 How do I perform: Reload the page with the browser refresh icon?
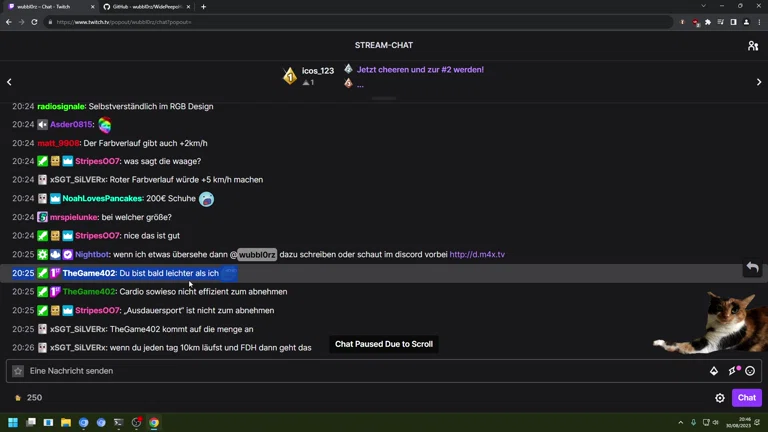click(34, 22)
